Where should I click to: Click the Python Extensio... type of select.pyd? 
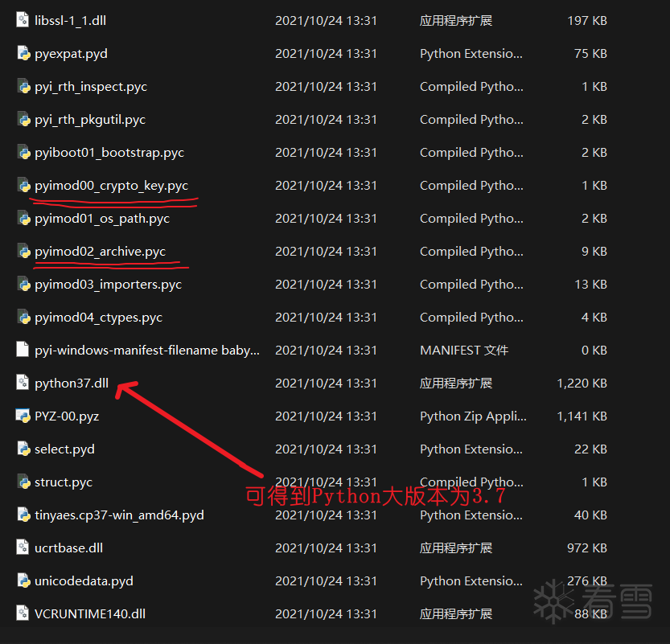(471, 449)
